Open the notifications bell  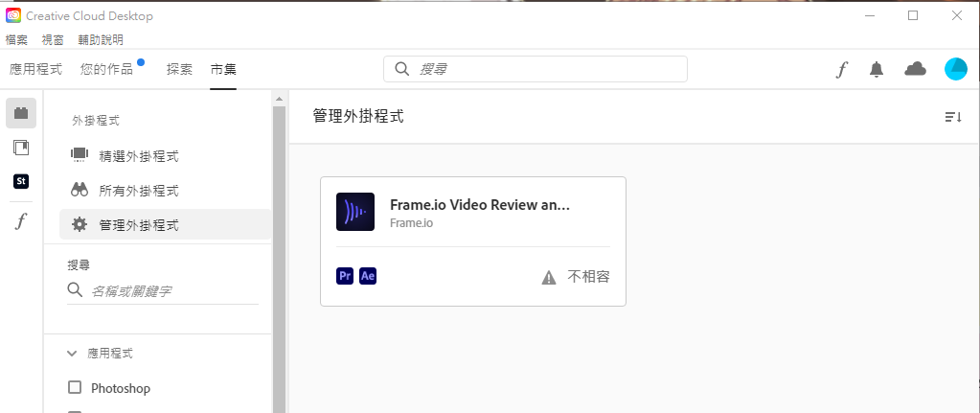tap(877, 69)
